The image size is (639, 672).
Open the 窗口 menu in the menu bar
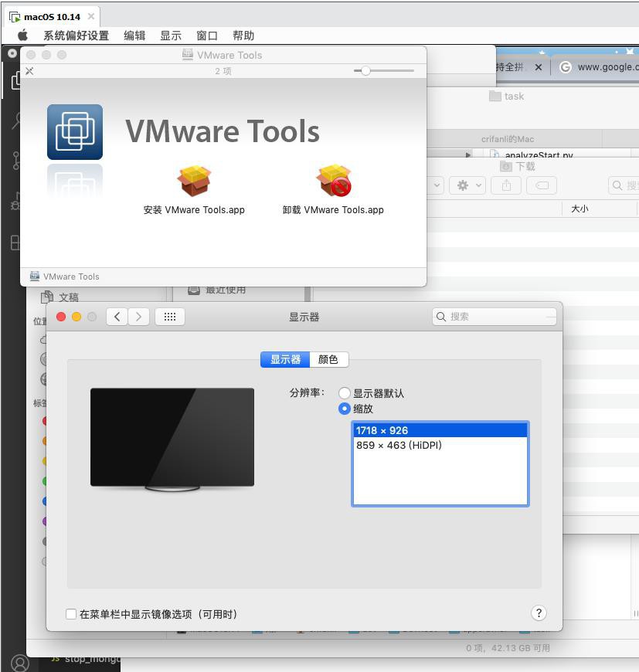pos(207,36)
